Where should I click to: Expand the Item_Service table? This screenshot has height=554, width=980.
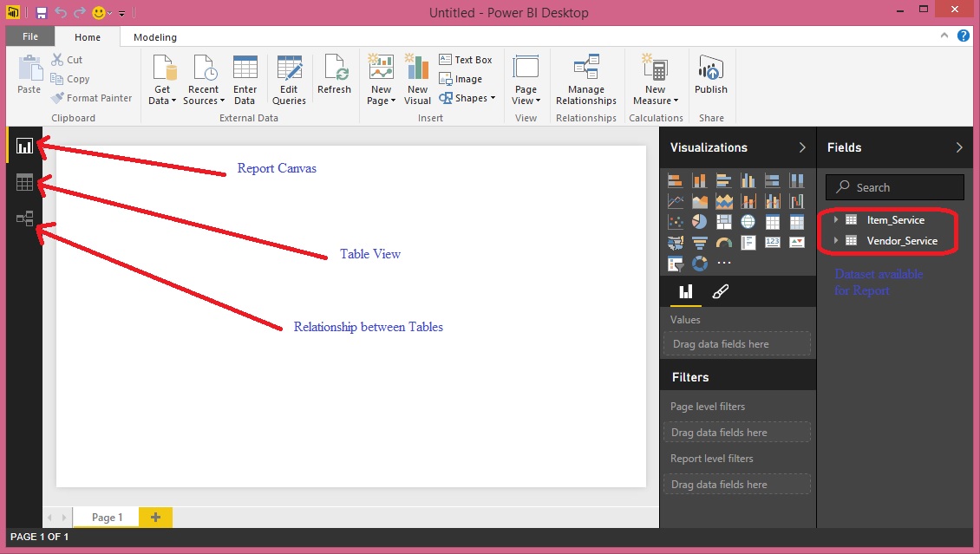[x=836, y=219]
